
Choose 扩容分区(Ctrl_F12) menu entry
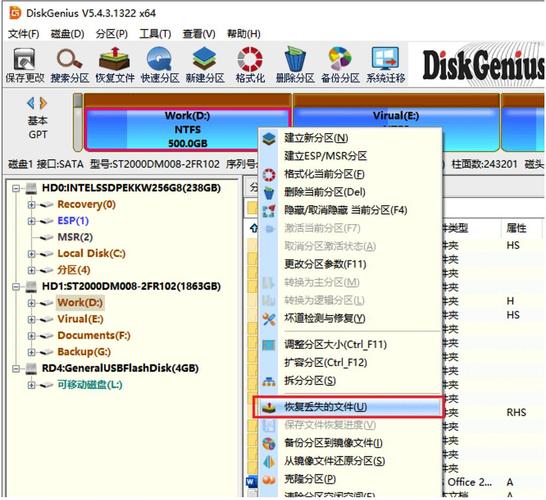coord(350,363)
